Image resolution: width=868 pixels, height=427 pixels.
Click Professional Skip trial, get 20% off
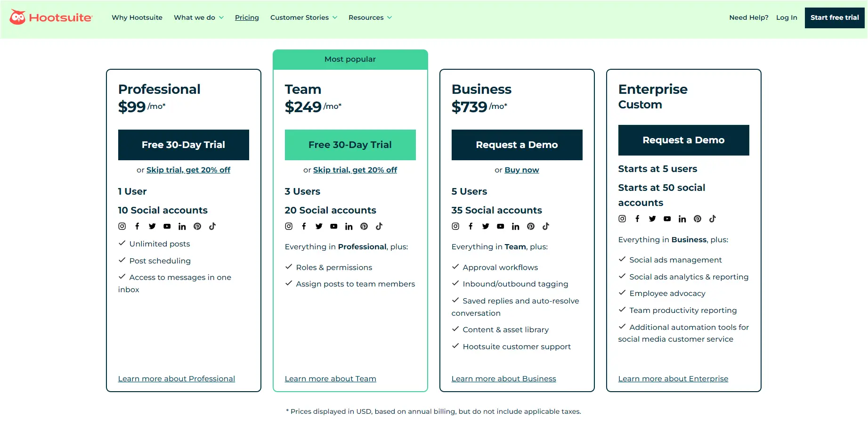point(188,170)
